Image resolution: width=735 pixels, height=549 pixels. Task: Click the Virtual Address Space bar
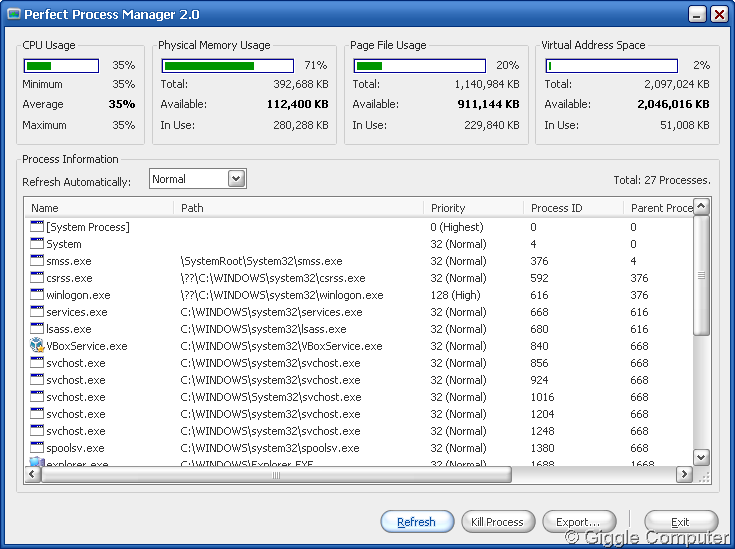pos(612,66)
